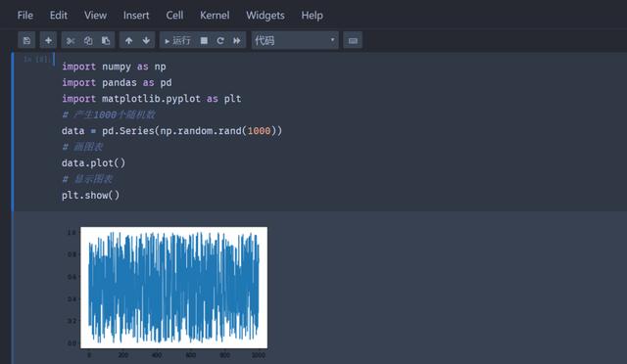The image size is (627, 364).
Task: Open the Help menu
Action: [x=312, y=16]
